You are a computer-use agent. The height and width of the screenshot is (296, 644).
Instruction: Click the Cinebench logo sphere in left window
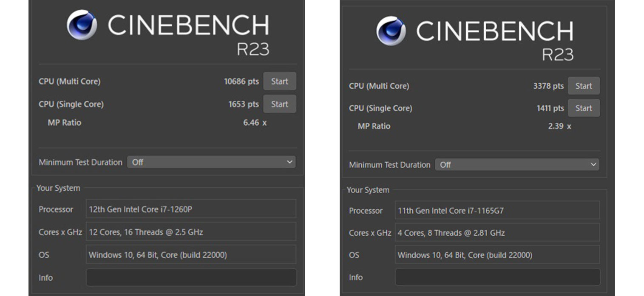pos(82,25)
